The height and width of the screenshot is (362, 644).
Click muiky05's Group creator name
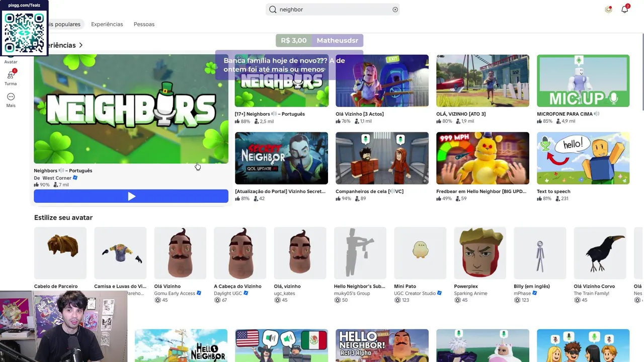pyautogui.click(x=352, y=293)
